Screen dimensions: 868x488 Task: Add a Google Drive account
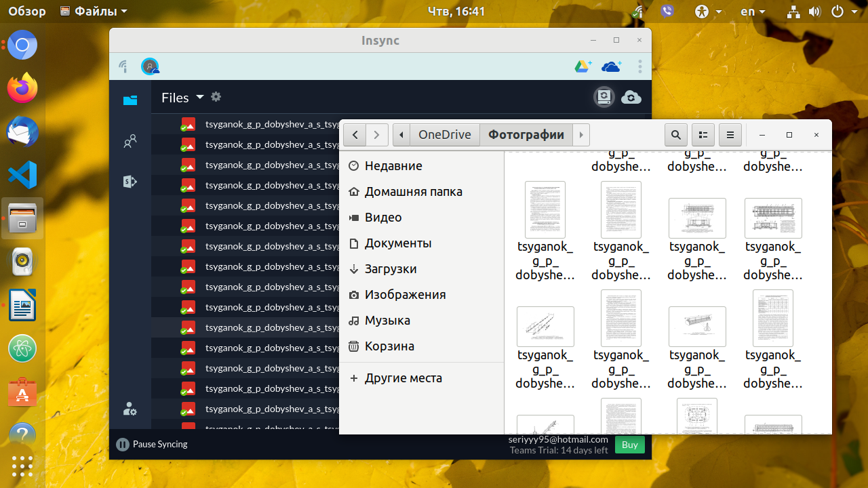click(583, 66)
